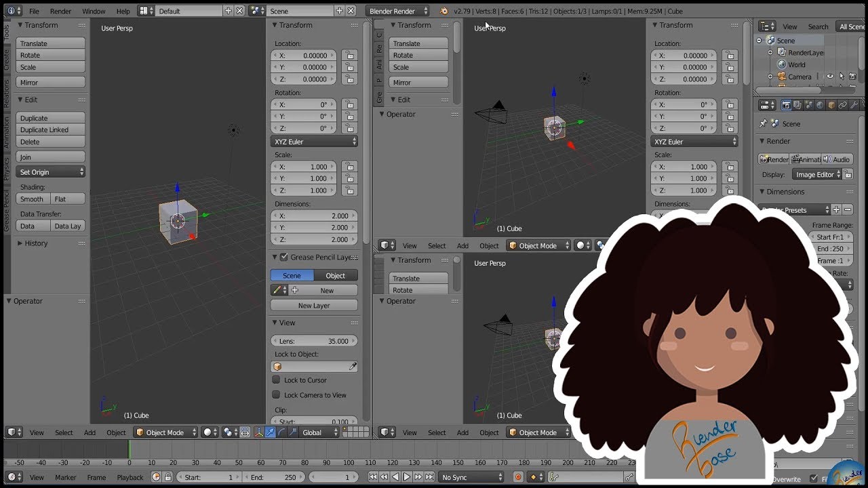Open the File menu

pyautogui.click(x=34, y=11)
